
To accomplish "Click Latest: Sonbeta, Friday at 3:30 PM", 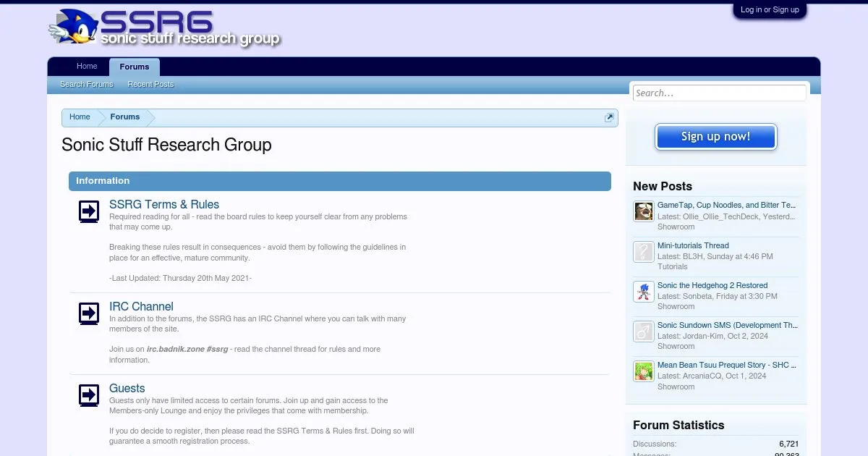I will point(718,296).
